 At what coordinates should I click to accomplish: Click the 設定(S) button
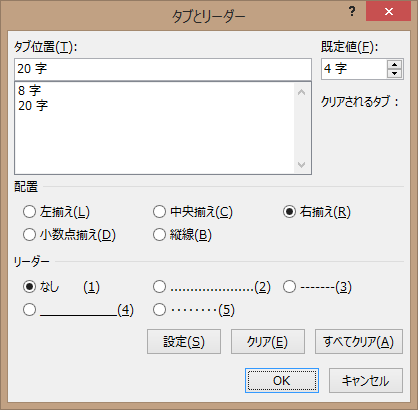184,342
